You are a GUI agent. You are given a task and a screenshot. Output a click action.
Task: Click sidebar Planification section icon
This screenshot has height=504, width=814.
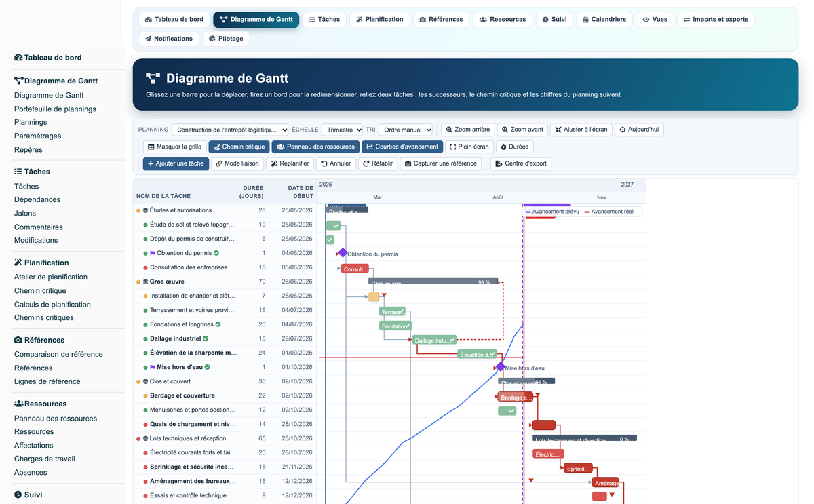[x=18, y=263]
